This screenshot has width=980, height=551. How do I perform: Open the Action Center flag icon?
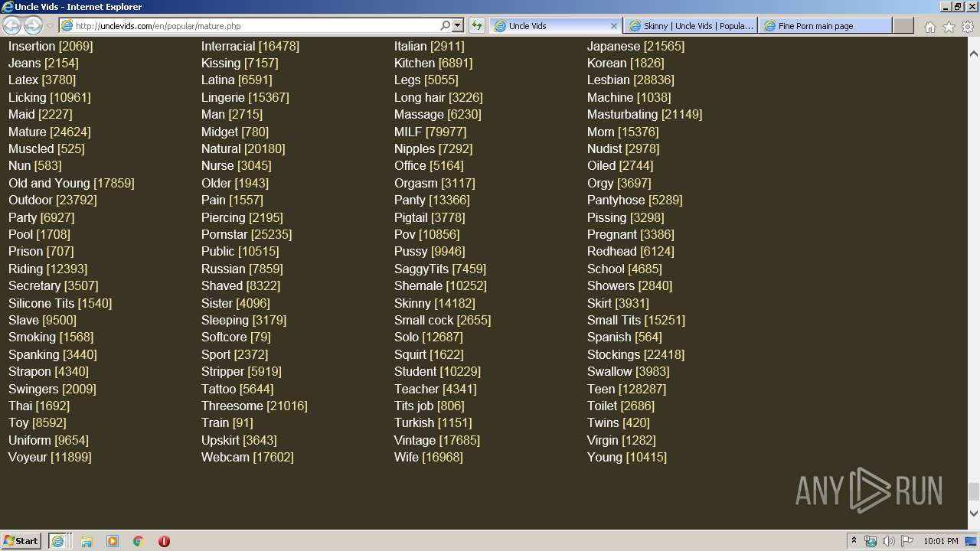click(x=907, y=541)
